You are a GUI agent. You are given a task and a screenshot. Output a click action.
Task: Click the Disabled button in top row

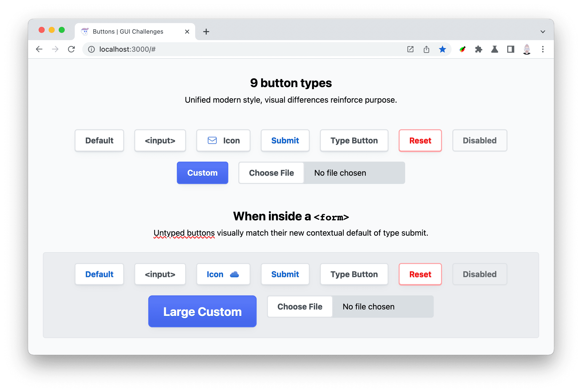tap(479, 141)
